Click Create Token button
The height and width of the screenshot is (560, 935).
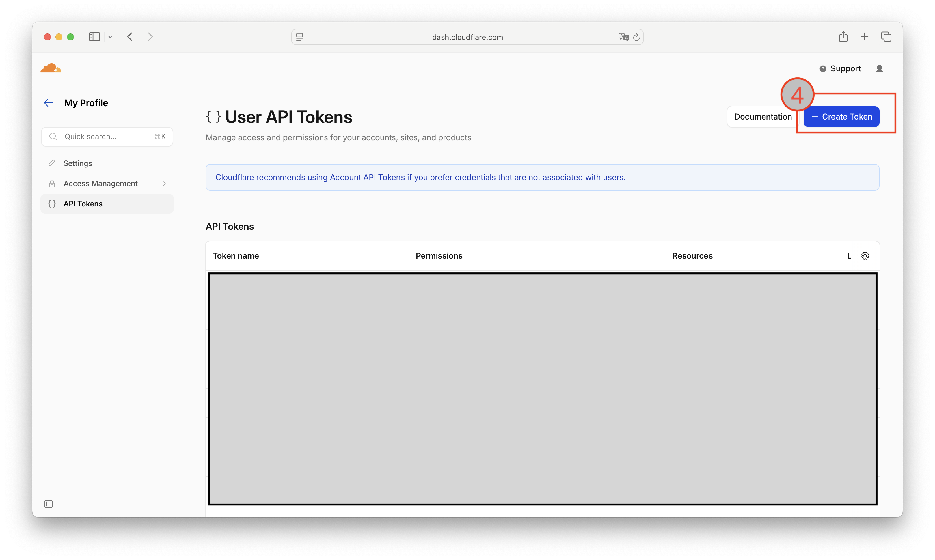pyautogui.click(x=841, y=117)
